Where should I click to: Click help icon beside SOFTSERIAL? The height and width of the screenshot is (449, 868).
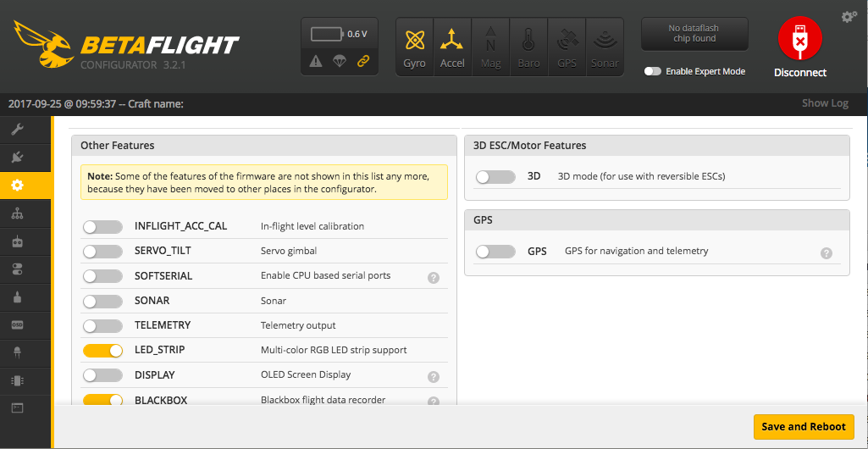point(434,278)
